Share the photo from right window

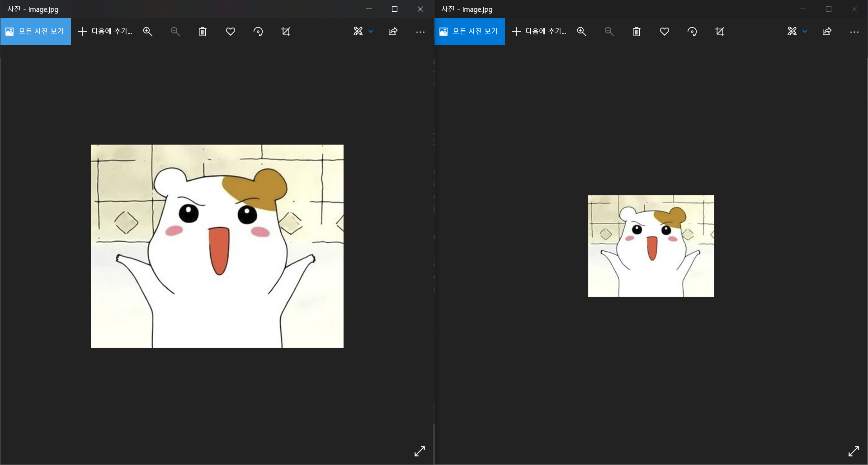(x=827, y=32)
